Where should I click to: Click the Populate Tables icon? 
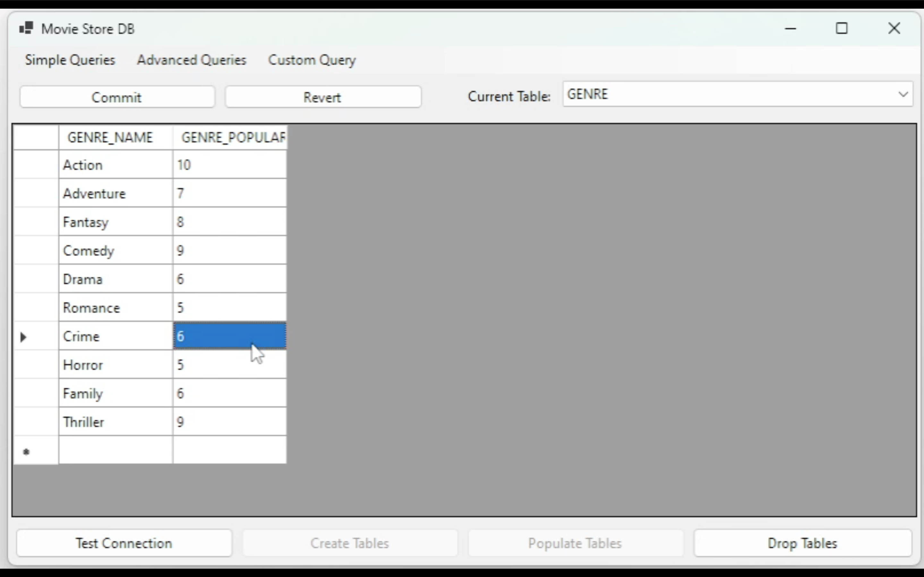point(575,543)
